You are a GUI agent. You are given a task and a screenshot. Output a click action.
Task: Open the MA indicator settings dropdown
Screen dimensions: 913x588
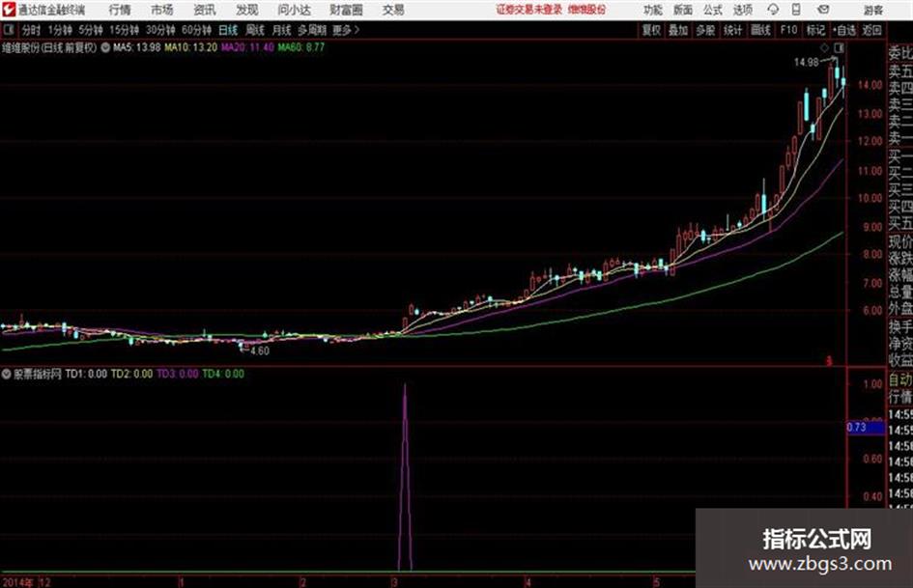105,47
